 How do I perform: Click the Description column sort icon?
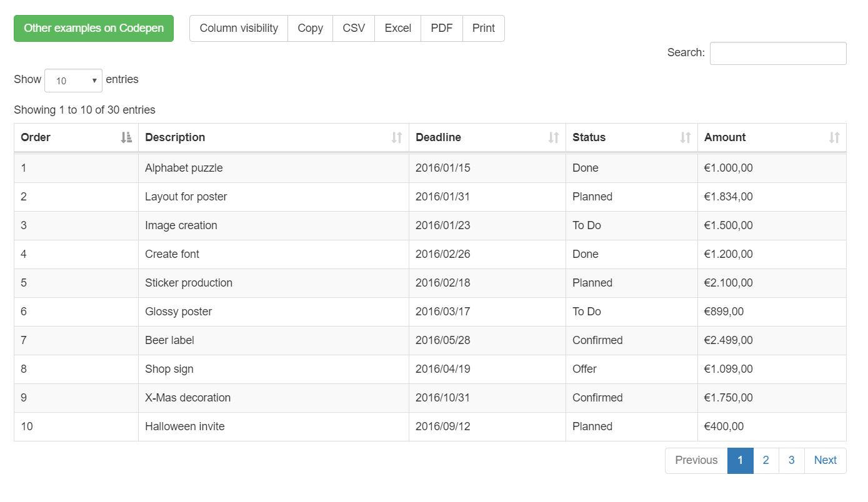coord(397,137)
